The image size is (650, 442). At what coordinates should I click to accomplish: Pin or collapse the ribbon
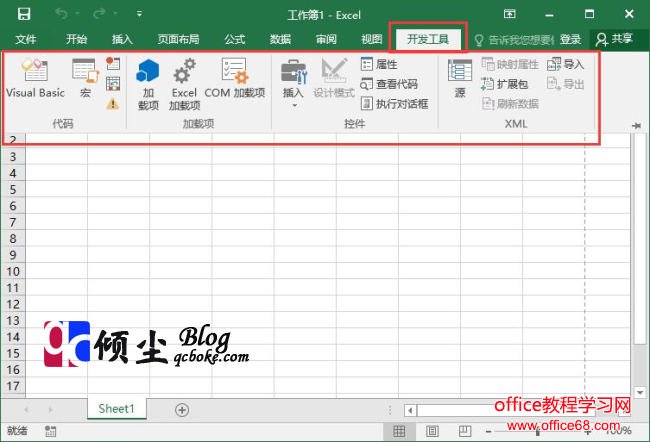pos(637,126)
